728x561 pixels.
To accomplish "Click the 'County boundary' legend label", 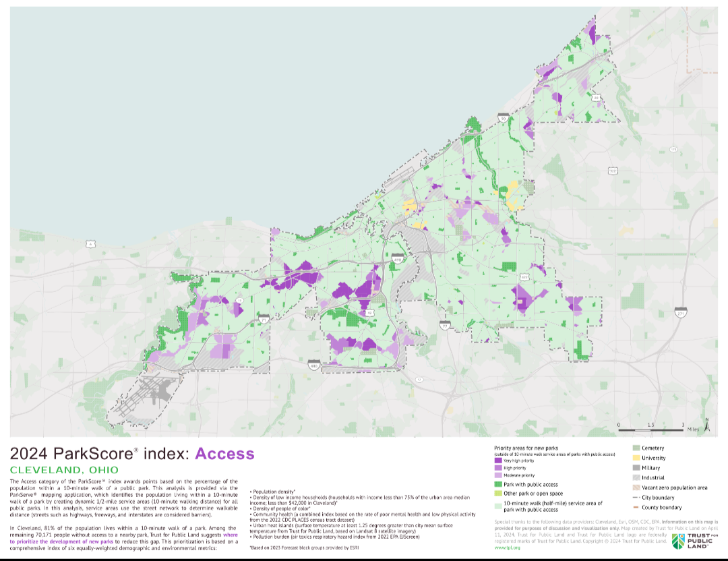I will pos(662,507).
